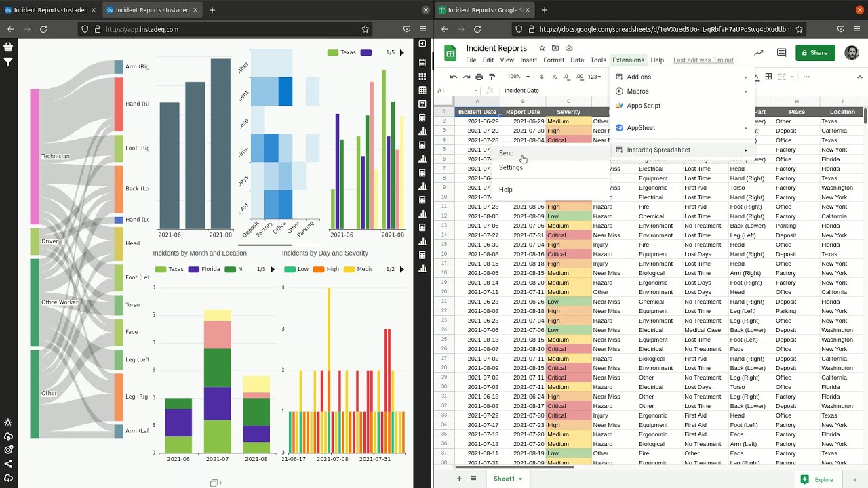
Task: Star the Incident Reports spreadsheet
Action: tap(542, 48)
